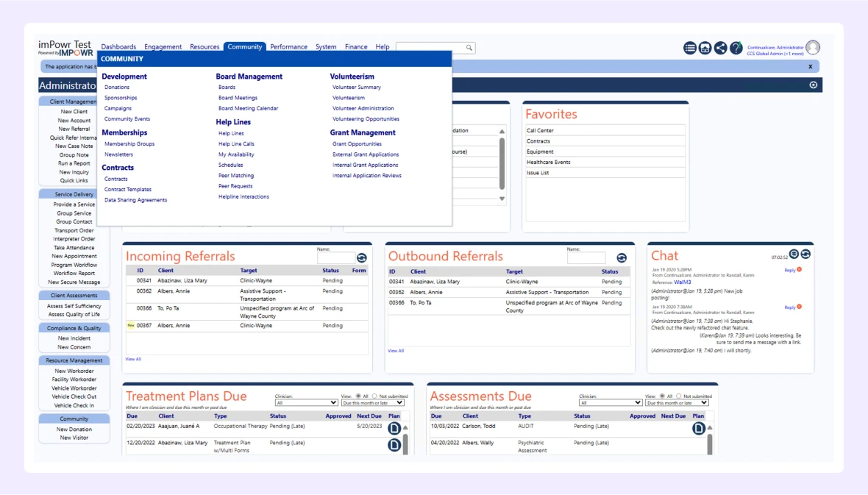
Task: Open the Dashboards menu
Action: point(118,47)
